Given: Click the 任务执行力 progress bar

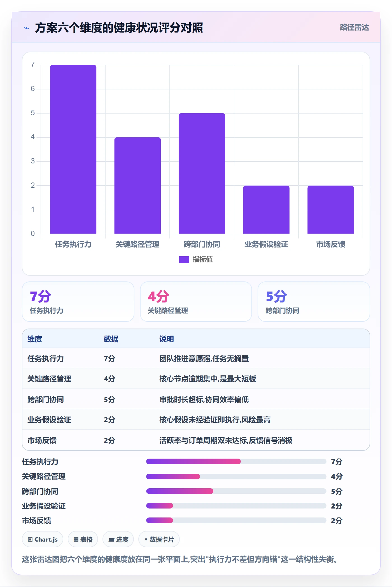Looking at the screenshot, I should 236,461.
